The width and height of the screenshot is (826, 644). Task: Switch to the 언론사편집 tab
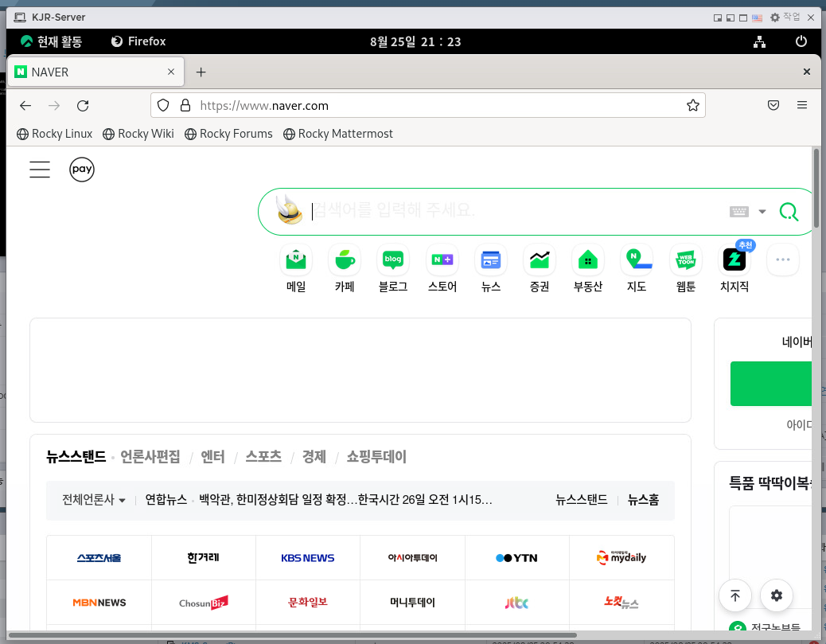pyautogui.click(x=150, y=456)
